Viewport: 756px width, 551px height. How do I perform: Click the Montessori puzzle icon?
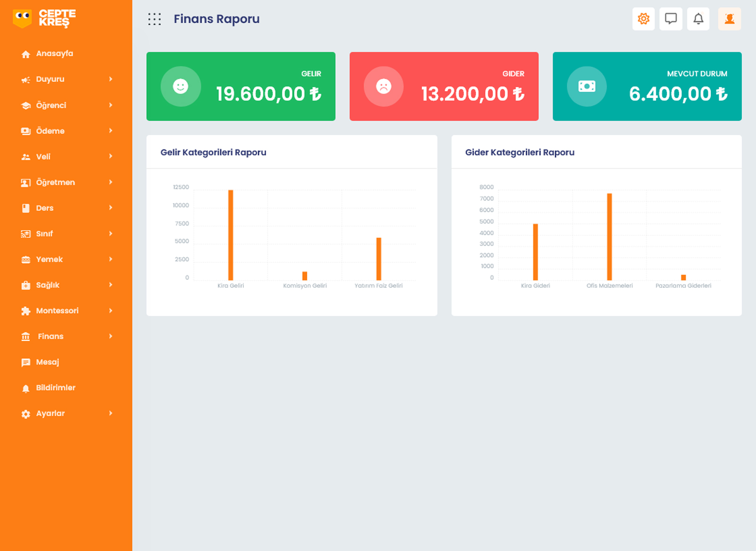pos(26,311)
